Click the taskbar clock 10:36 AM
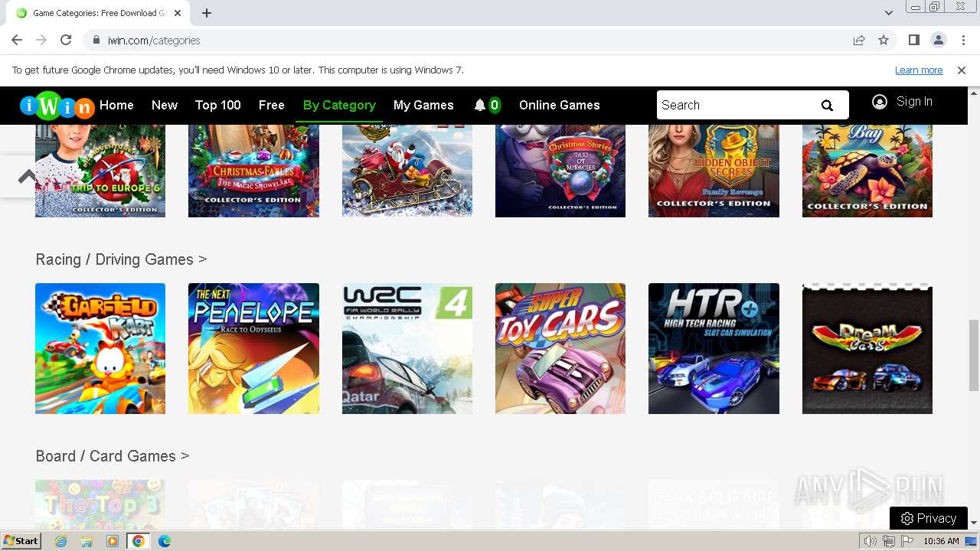Viewport: 980px width, 551px height. pyautogui.click(x=941, y=541)
